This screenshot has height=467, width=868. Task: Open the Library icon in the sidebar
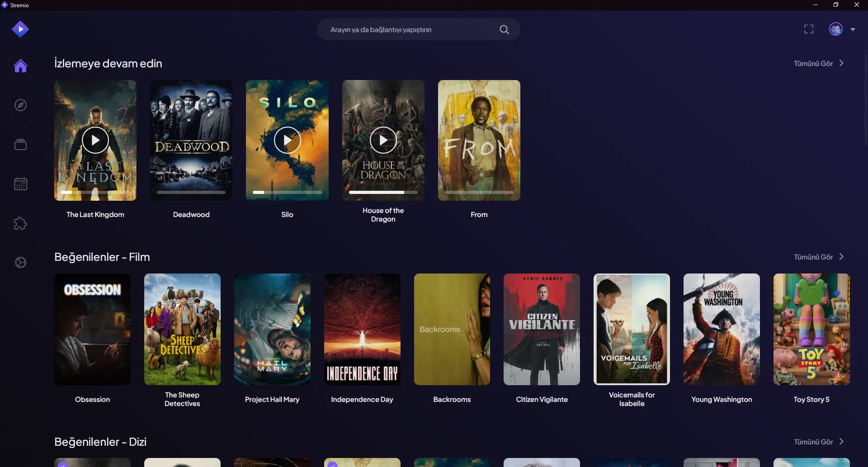[x=20, y=145]
